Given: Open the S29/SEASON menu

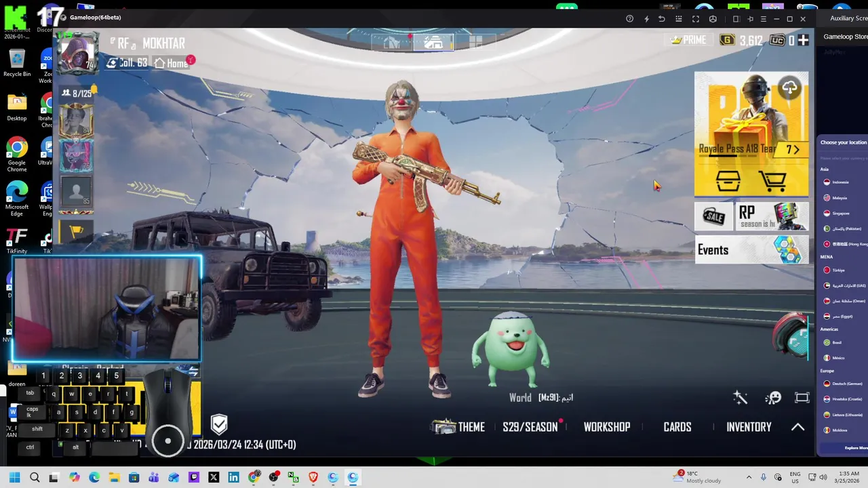Looking at the screenshot, I should tap(531, 427).
